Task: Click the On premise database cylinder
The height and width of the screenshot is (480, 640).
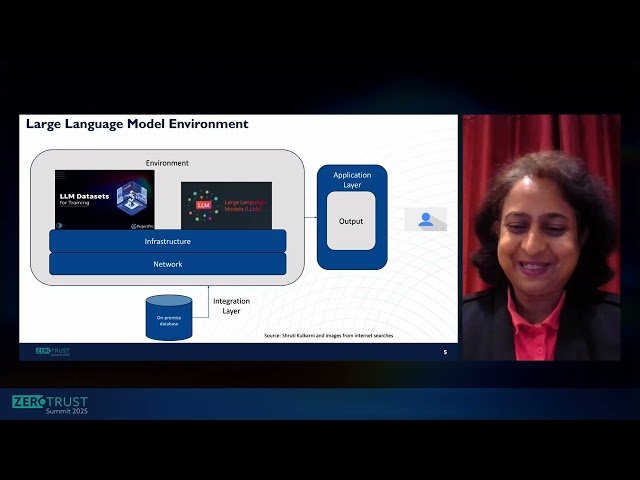Action: [169, 317]
